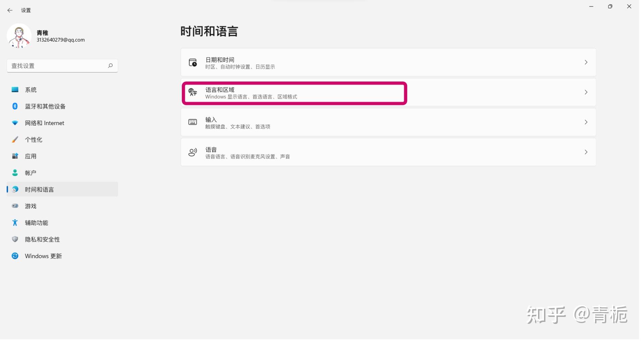The width and height of the screenshot is (644, 341).
Task: Open the 应用 settings icon
Action: pyautogui.click(x=15, y=156)
